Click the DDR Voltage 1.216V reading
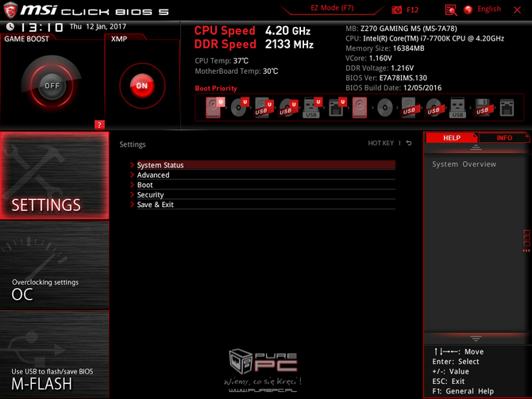 click(x=380, y=67)
